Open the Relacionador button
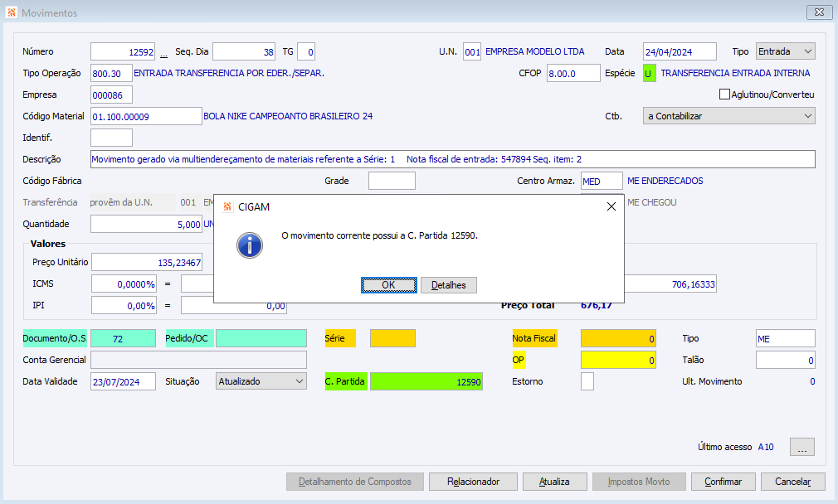Screen dimensions: 838x504 (x=473, y=482)
